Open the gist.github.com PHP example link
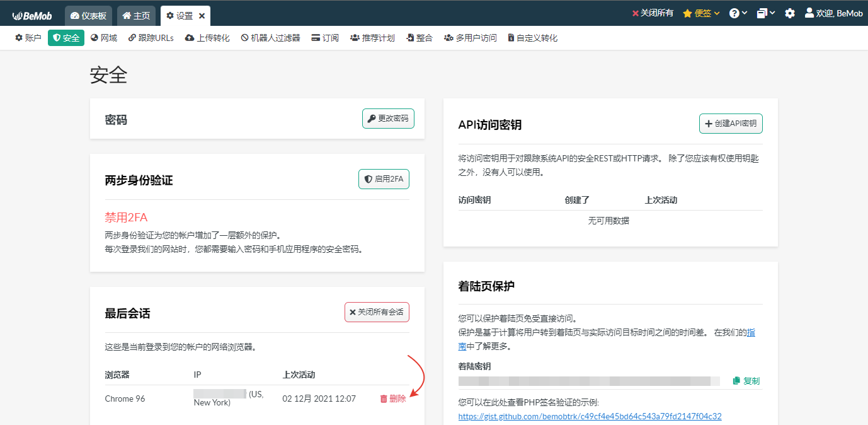This screenshot has width=868, height=425. click(x=590, y=416)
